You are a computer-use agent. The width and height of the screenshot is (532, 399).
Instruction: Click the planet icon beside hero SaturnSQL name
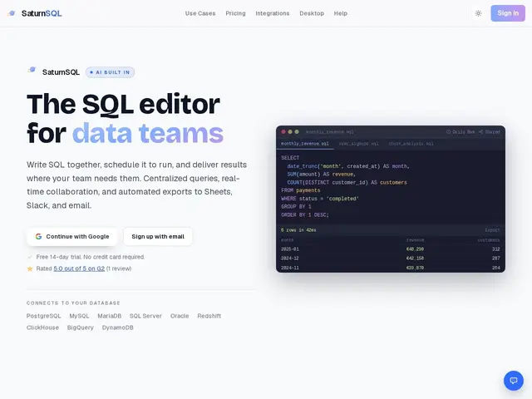(32, 70)
